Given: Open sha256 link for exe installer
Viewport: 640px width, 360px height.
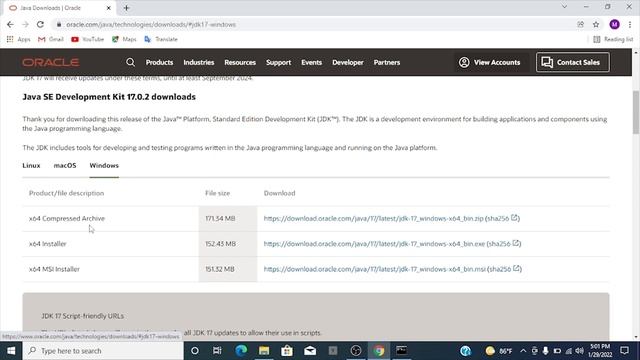Looking at the screenshot, I should [x=504, y=244].
